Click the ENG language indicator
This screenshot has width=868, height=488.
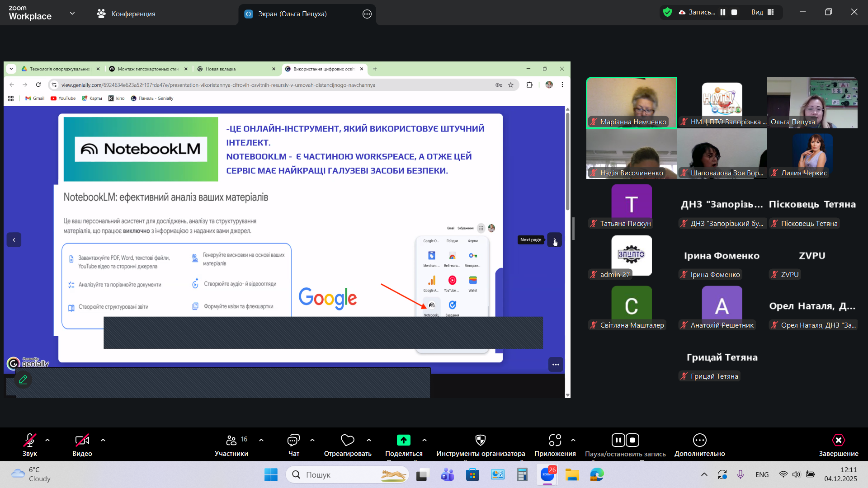point(762,474)
